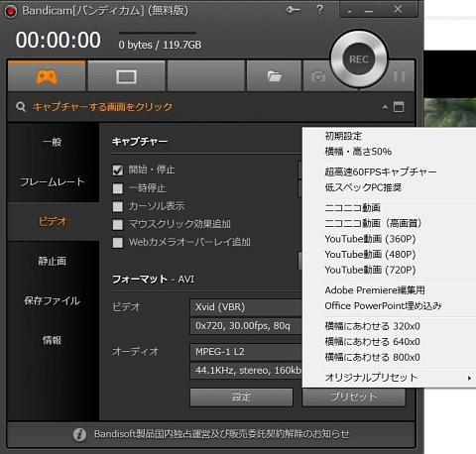Toggle the 開始・停止 checkbox
The width and height of the screenshot is (476, 454).
[x=118, y=170]
